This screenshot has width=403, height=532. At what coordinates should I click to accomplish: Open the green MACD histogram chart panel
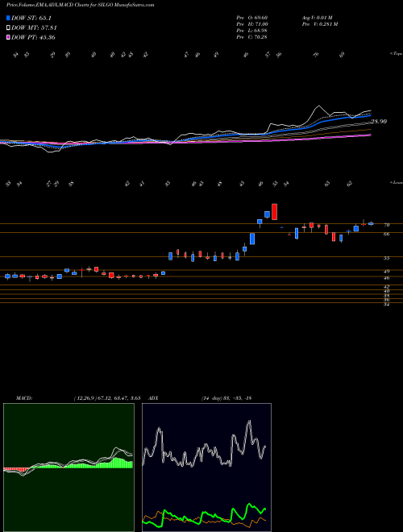click(69, 468)
